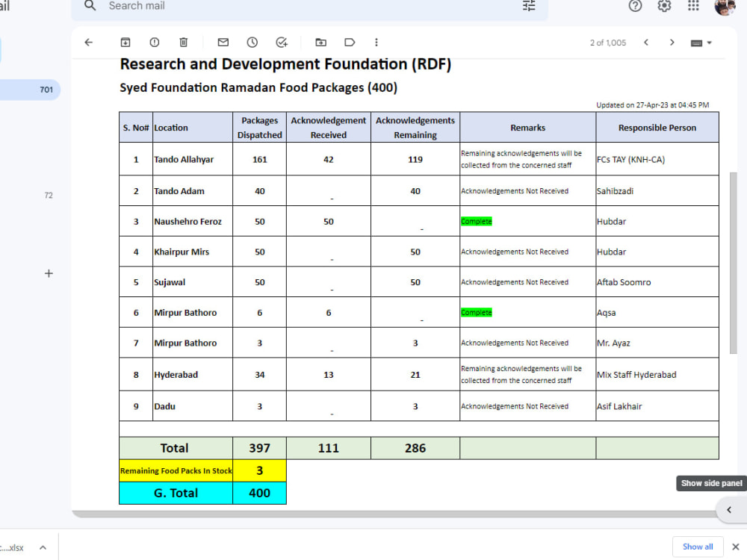Report this email as spam
The width and height of the screenshot is (747, 560).
(x=155, y=43)
